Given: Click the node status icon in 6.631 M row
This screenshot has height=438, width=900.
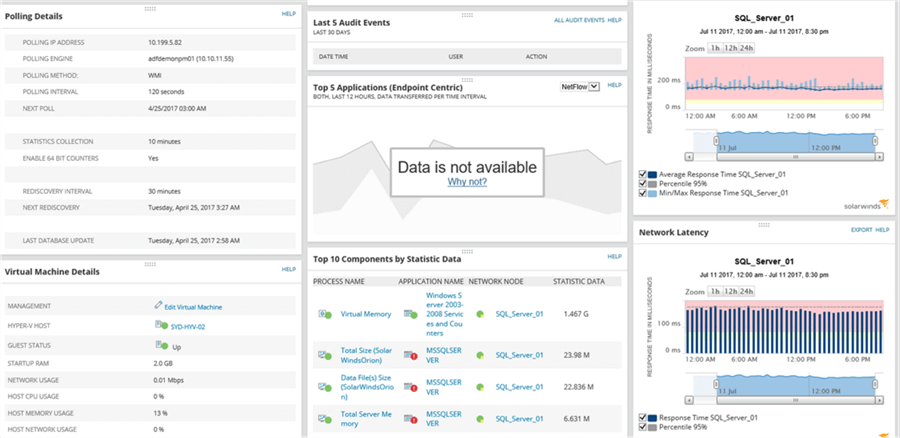Looking at the screenshot, I should coord(480,418).
